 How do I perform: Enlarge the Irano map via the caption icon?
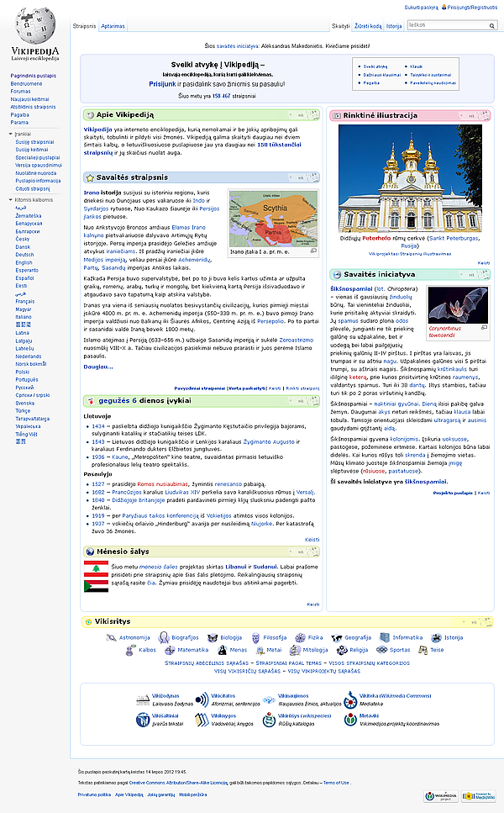[x=313, y=251]
